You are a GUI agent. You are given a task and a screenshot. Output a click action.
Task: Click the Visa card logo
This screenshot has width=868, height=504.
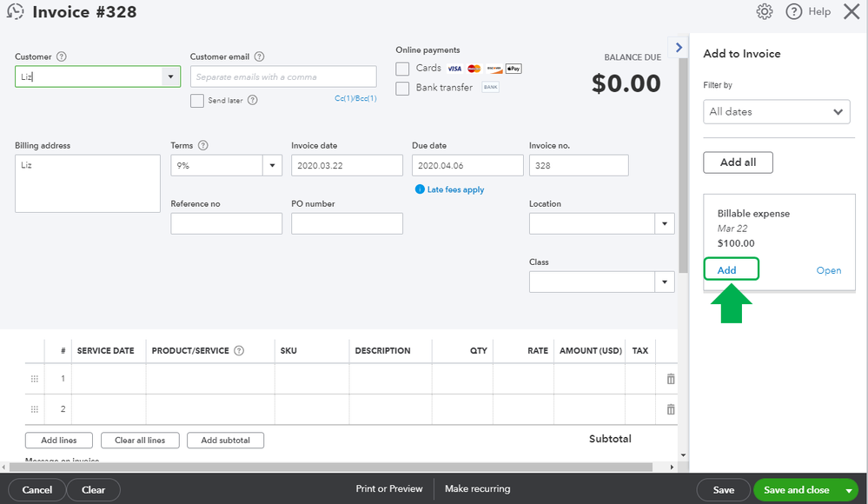coord(454,69)
